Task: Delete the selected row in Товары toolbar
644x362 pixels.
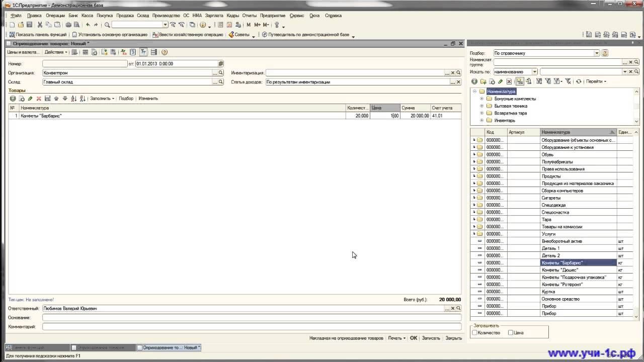Action: pyautogui.click(x=39, y=99)
